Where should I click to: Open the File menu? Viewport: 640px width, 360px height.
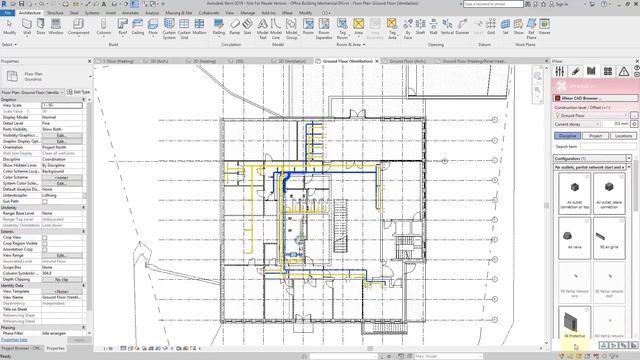tap(7, 13)
